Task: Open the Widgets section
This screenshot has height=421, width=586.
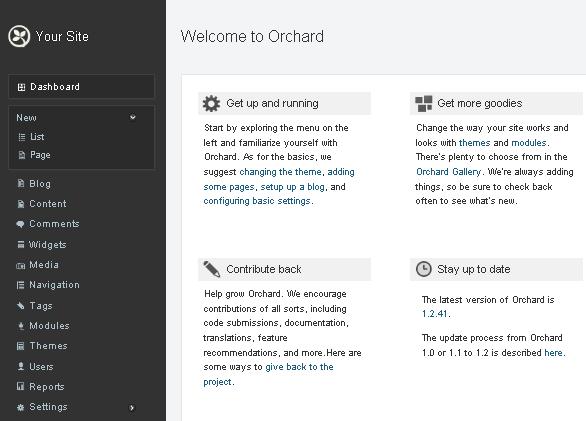Action: [x=47, y=245]
